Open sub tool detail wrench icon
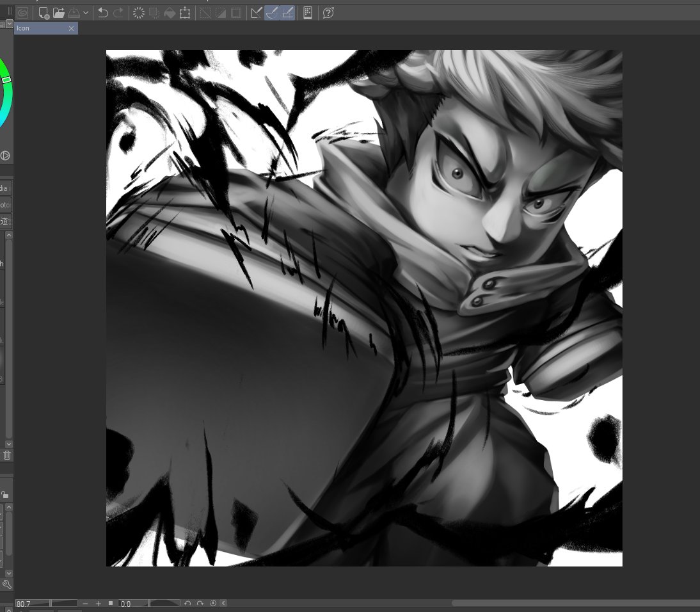The image size is (700, 612). pyautogui.click(x=6, y=584)
